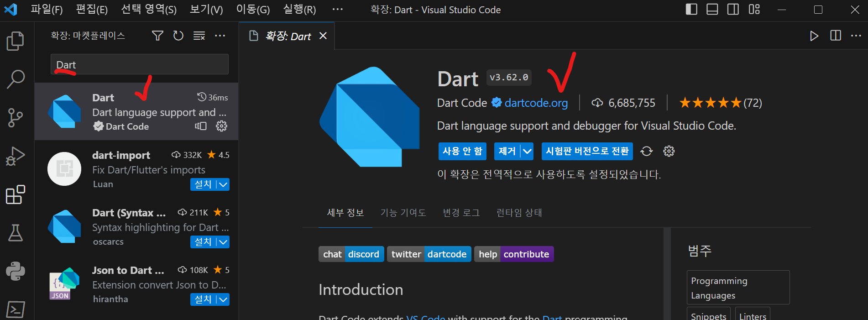The image size is (868, 320).
Task: Open the Python icon in activity bar
Action: [x=16, y=271]
